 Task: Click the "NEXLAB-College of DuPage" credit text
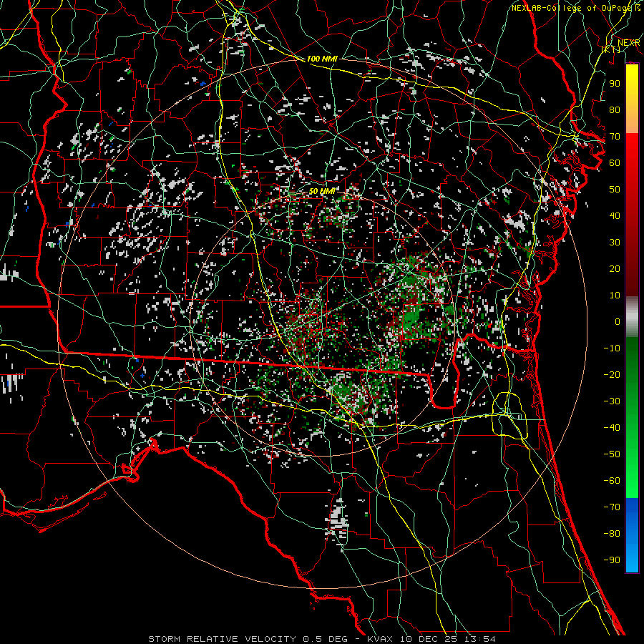coord(571,8)
